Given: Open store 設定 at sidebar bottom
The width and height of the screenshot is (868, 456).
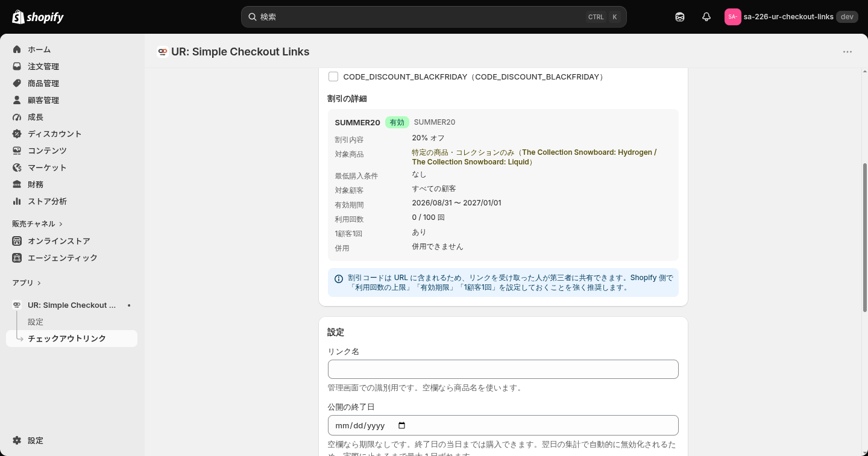Looking at the screenshot, I should 72,440.
